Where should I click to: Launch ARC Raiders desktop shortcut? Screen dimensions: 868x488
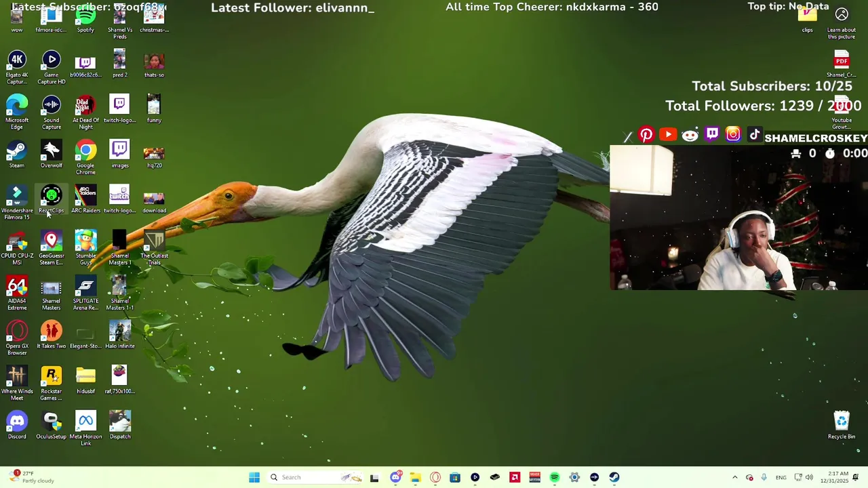coord(85,200)
